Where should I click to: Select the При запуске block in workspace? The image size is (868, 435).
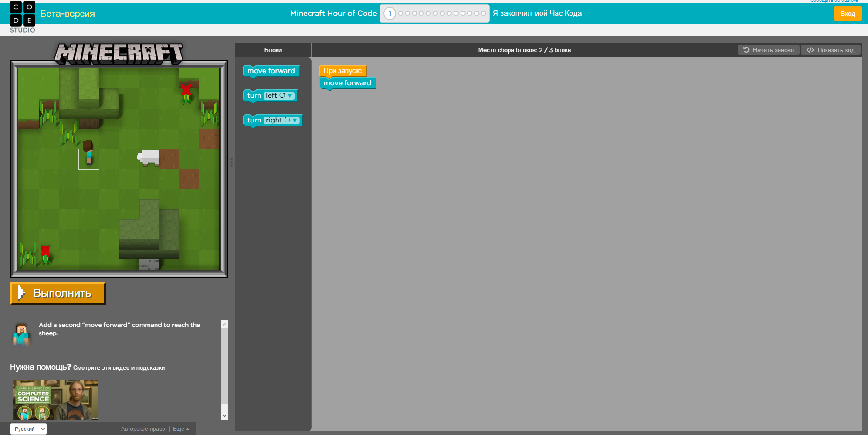[343, 71]
